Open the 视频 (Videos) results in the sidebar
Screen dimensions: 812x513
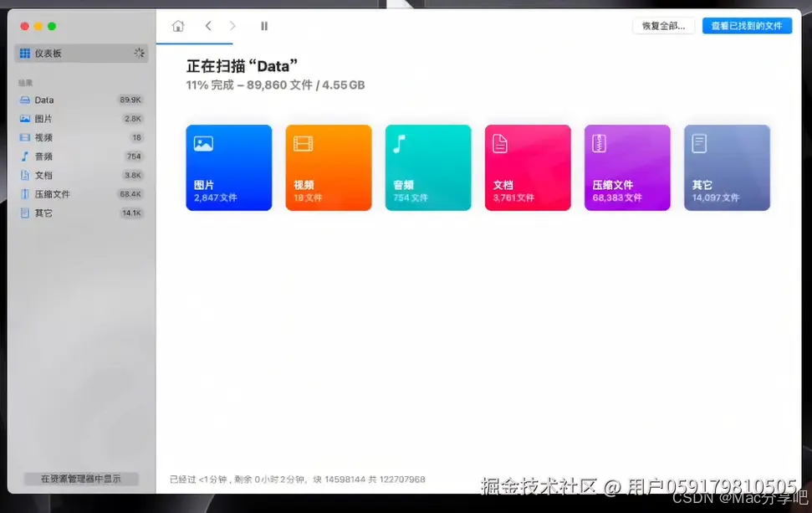(x=43, y=137)
